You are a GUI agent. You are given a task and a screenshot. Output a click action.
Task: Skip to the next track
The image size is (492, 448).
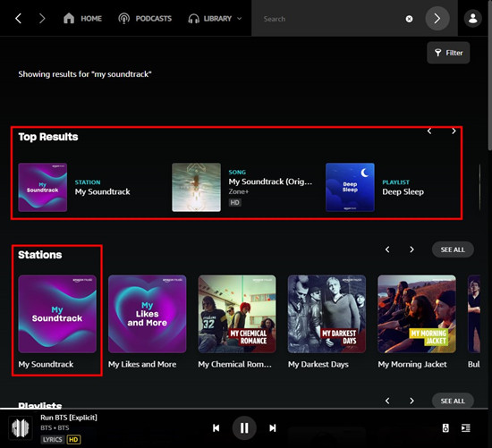tap(272, 428)
